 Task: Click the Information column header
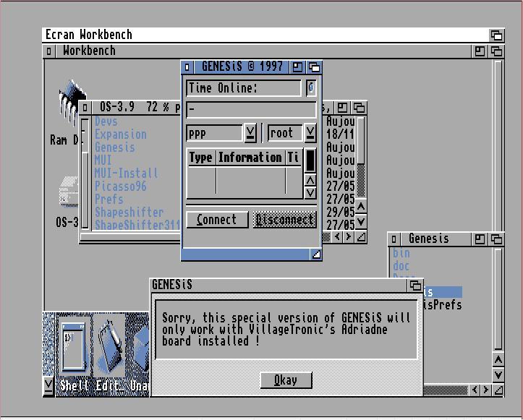point(250,158)
